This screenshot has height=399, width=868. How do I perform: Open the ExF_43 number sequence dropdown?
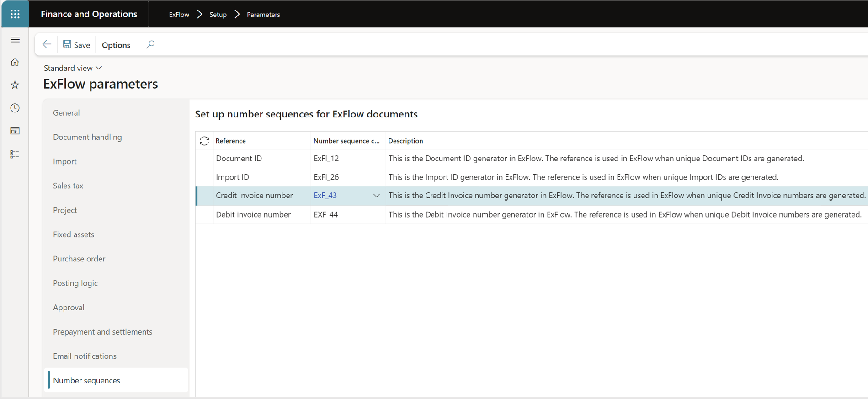[376, 196]
